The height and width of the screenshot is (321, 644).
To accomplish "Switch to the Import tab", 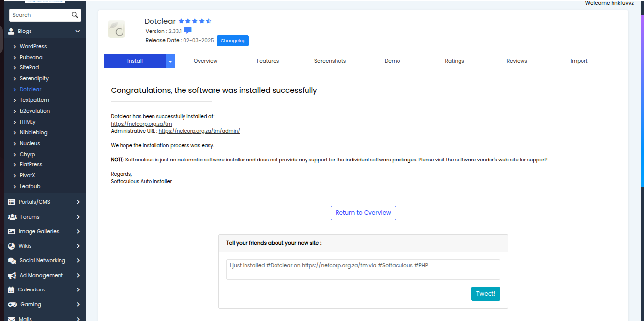I will 579,61.
